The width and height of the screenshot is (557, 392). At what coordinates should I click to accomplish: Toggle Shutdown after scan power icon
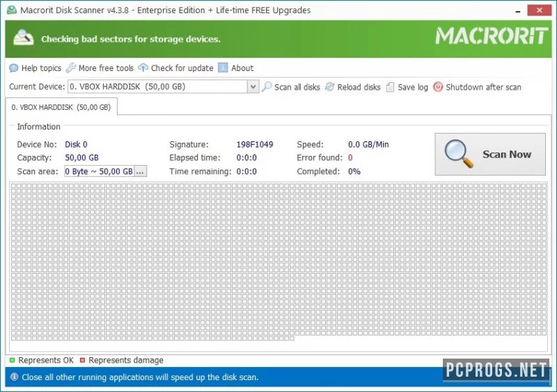point(438,87)
